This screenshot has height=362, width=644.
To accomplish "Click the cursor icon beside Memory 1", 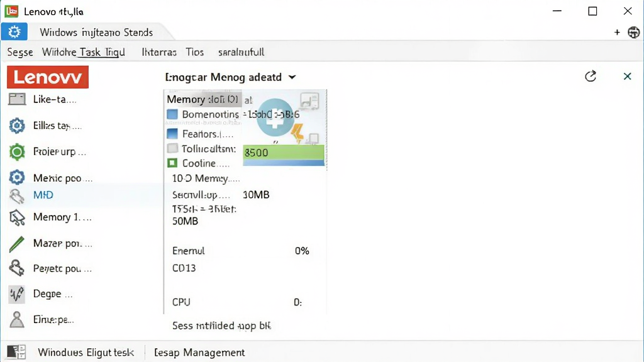I will tap(17, 218).
